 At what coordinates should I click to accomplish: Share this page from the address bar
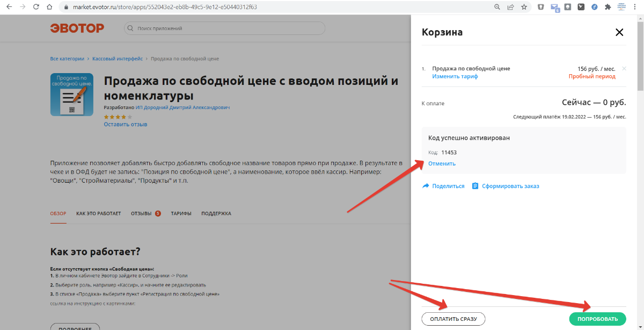[x=510, y=8]
